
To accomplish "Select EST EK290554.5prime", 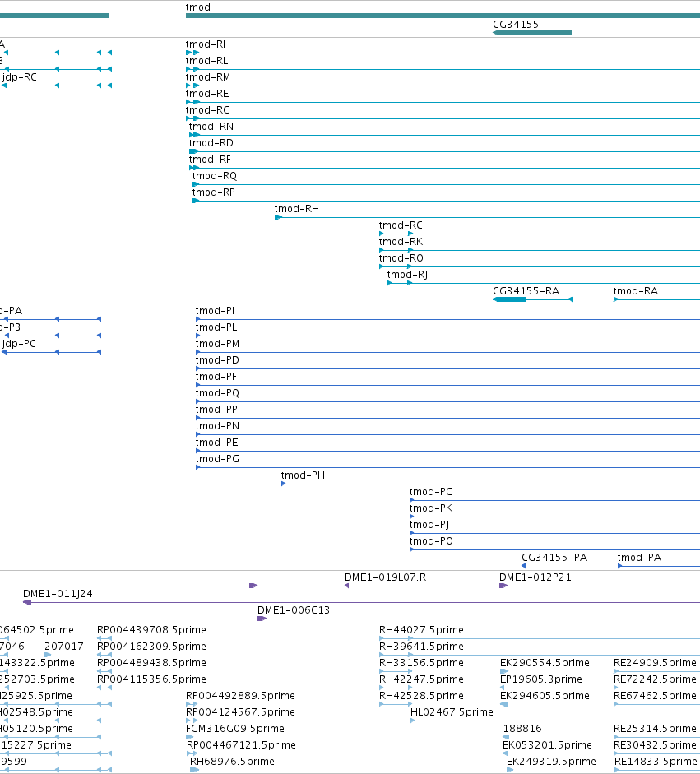I will pos(545,663).
